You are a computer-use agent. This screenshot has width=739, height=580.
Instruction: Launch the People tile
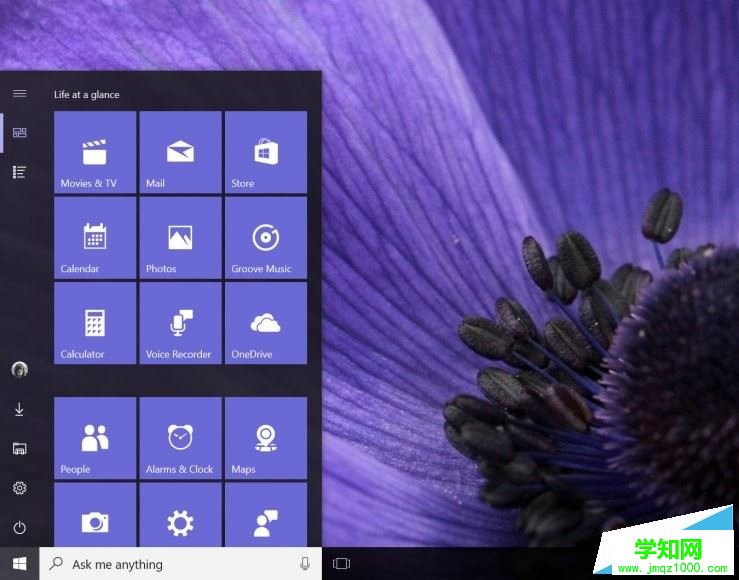[95, 438]
